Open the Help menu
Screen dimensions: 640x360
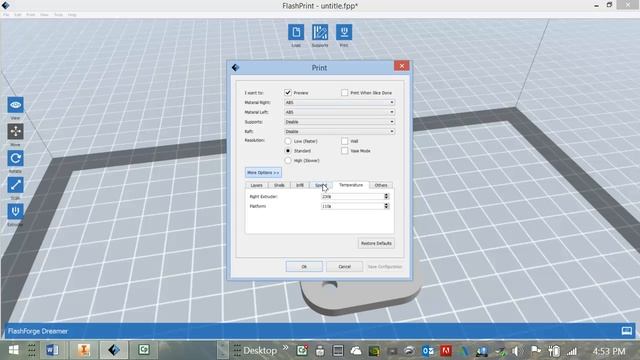click(x=72, y=15)
